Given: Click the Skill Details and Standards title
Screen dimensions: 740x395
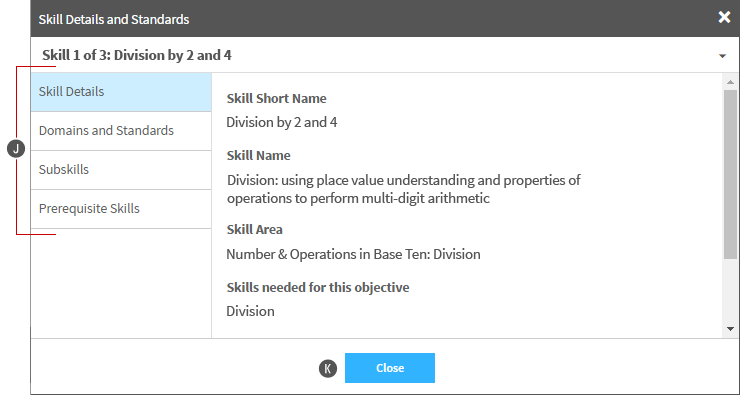Looking at the screenshot, I should pos(114,19).
